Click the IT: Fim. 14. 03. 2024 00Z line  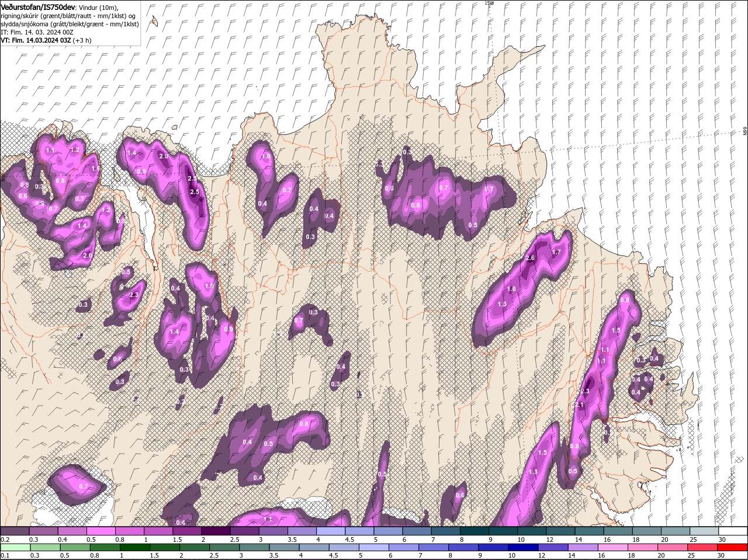(x=36, y=32)
